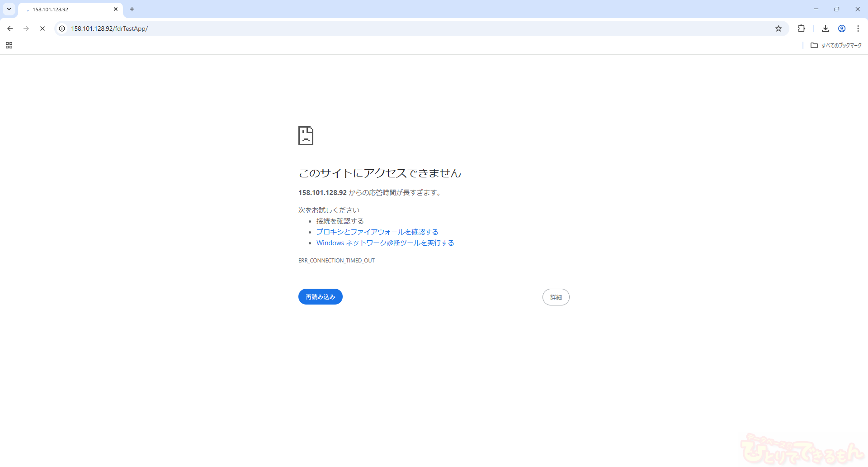
Task: Bookmark this page with the star icon
Action: [x=778, y=29]
